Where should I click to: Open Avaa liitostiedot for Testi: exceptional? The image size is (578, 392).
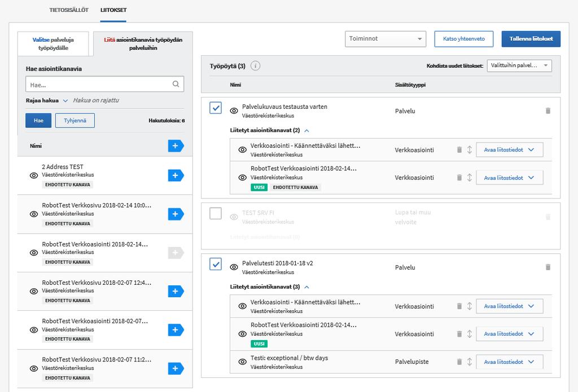tap(510, 362)
